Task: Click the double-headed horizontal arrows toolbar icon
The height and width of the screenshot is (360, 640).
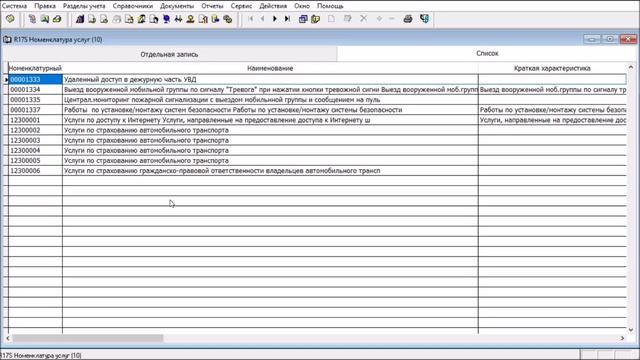Action: pos(178,19)
